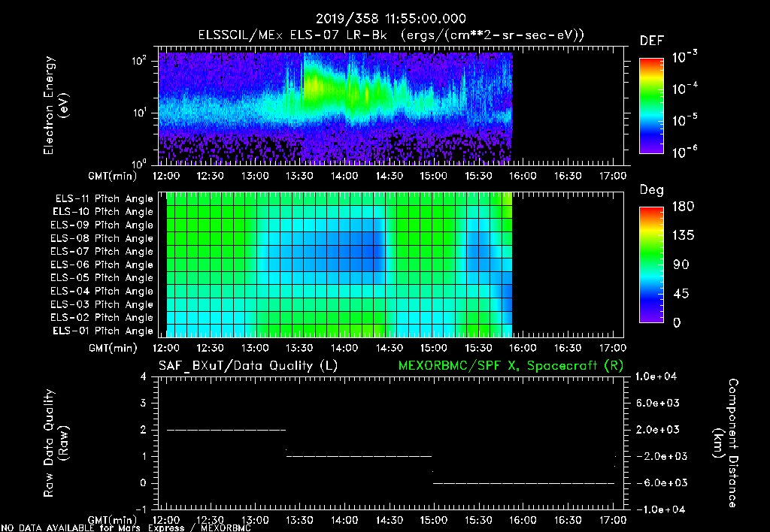This screenshot has height=532, width=770.
Task: Click the 16:30 tick under the pitch angle panel
Action: click(568, 348)
